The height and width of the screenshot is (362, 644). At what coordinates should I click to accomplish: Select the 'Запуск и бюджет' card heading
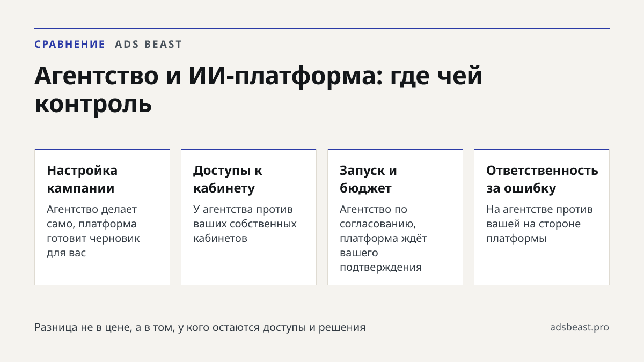tap(369, 179)
